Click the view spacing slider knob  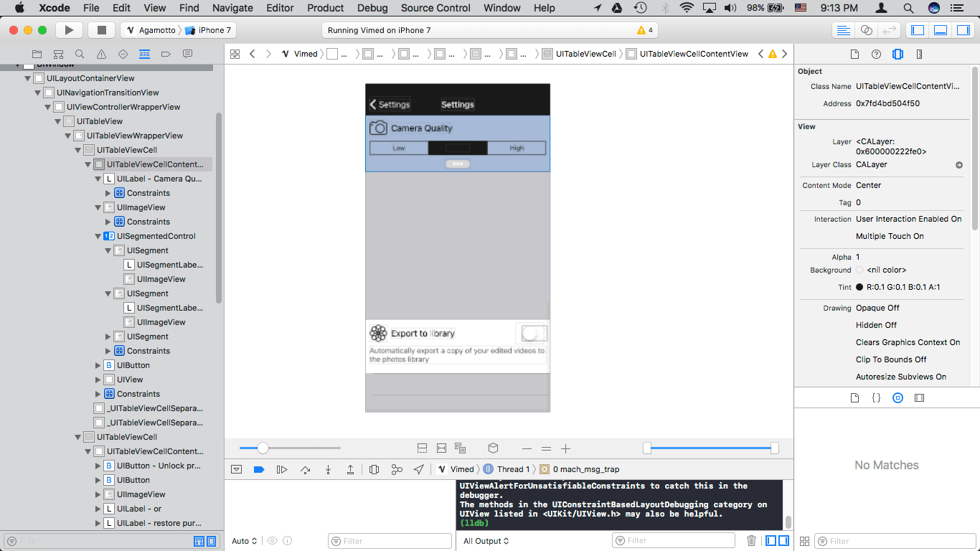[x=263, y=448]
